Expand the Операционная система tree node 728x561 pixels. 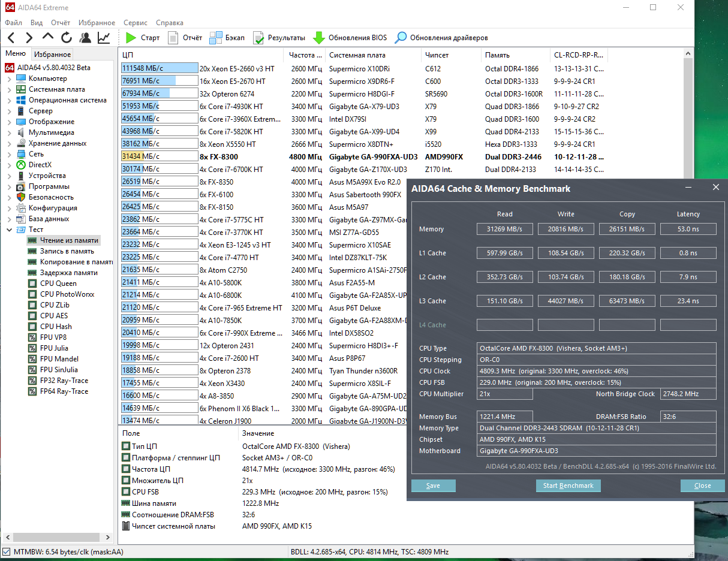click(9, 100)
